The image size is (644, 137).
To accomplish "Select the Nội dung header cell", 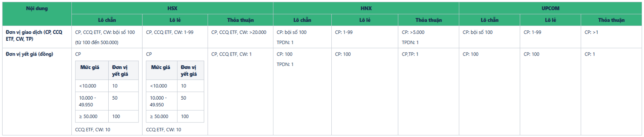I will (x=37, y=8).
